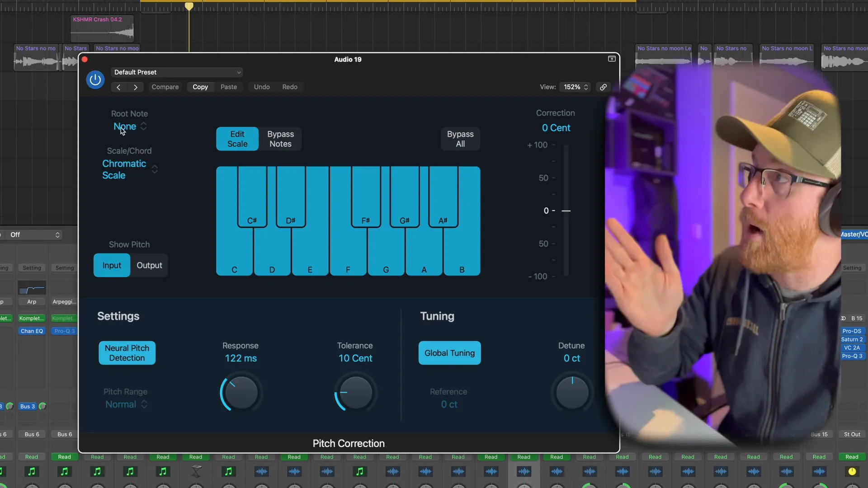Viewport: 868px width, 488px height.
Task: Click the Copy button in plugin header
Action: pyautogui.click(x=200, y=87)
